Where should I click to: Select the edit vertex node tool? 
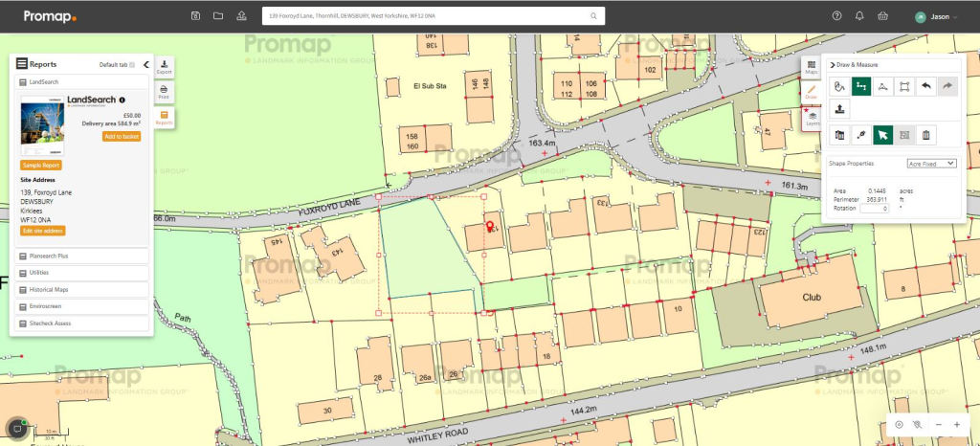(x=861, y=134)
